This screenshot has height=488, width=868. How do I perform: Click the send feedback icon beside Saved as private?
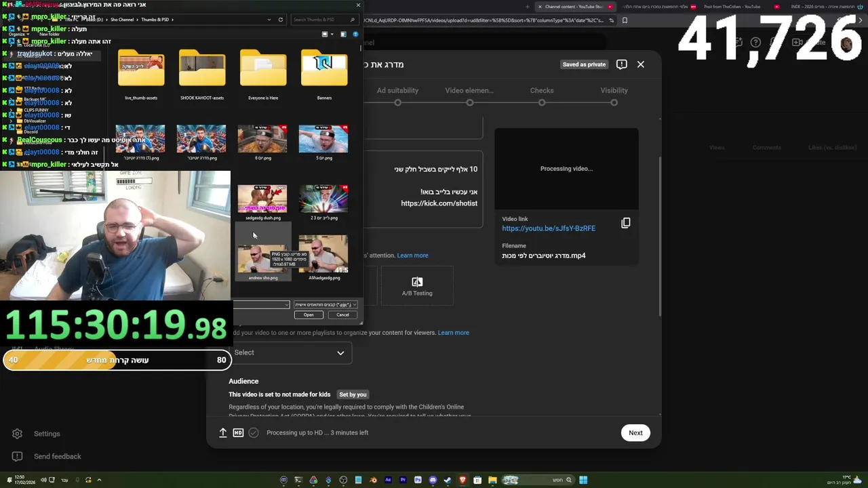(x=622, y=64)
